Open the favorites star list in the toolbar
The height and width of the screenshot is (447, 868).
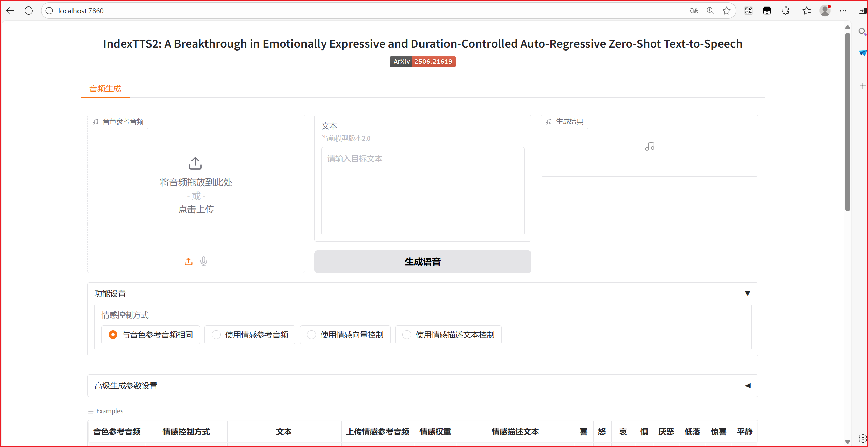coord(807,11)
